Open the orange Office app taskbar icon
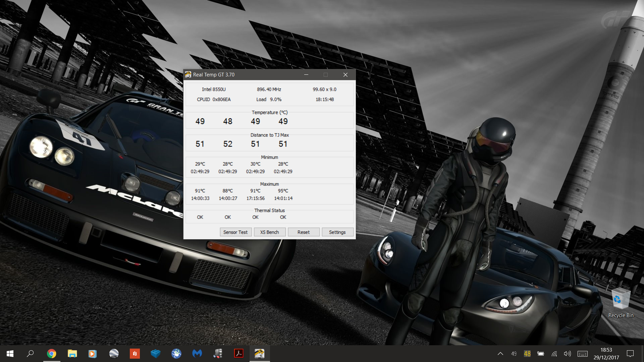The image size is (644, 362). [x=135, y=354]
